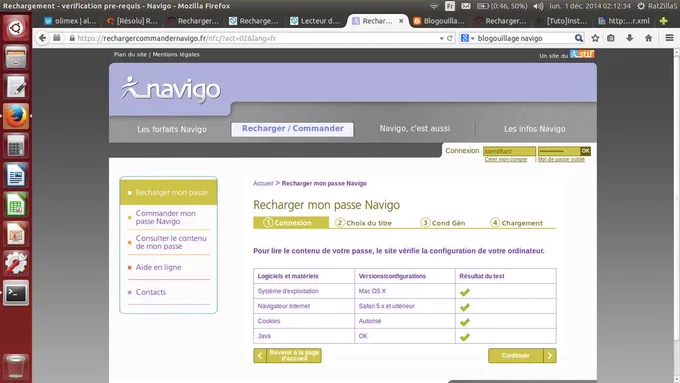680x383 pixels.
Task: Bookmark this page with the star icon
Action: click(595, 38)
